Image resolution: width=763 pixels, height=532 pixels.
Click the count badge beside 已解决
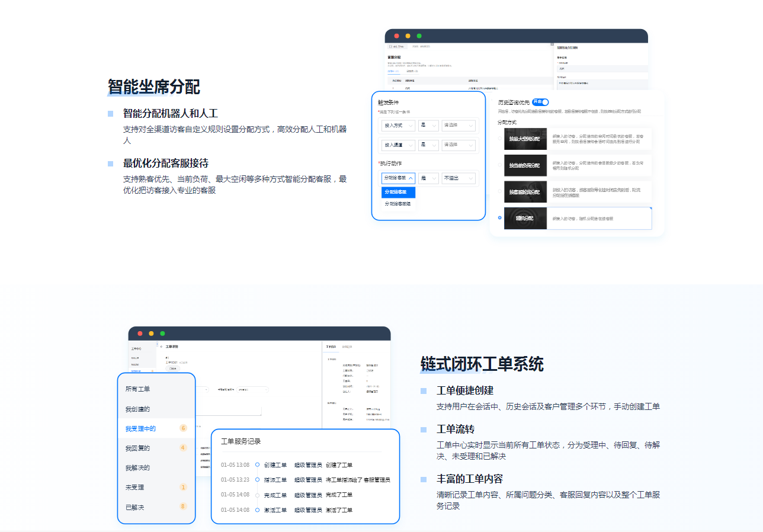[x=183, y=507]
